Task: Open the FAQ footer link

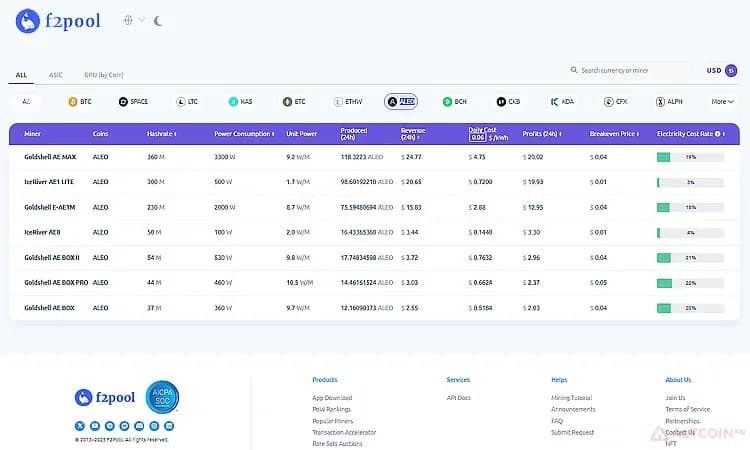Action: pos(557,421)
